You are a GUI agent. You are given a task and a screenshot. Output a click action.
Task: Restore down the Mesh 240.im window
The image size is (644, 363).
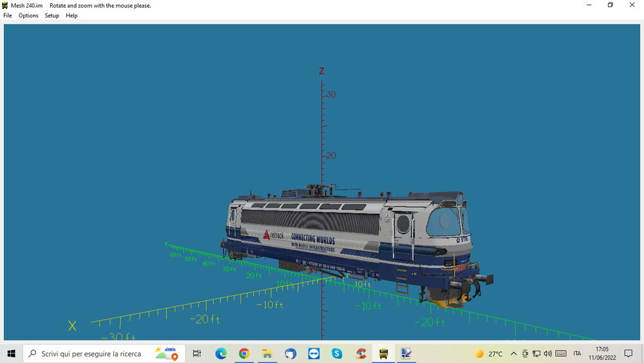pos(611,5)
